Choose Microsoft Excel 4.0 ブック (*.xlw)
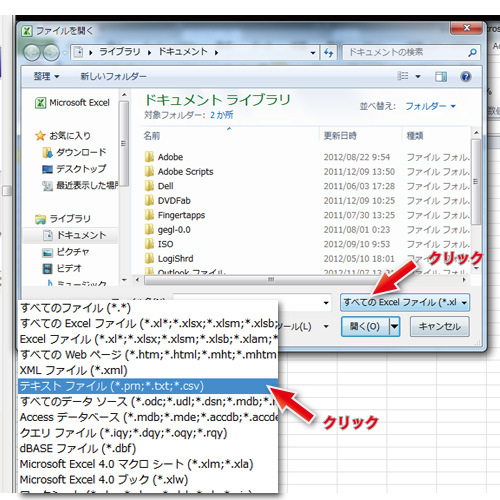Screen dimensions: 500x500 (x=148, y=480)
